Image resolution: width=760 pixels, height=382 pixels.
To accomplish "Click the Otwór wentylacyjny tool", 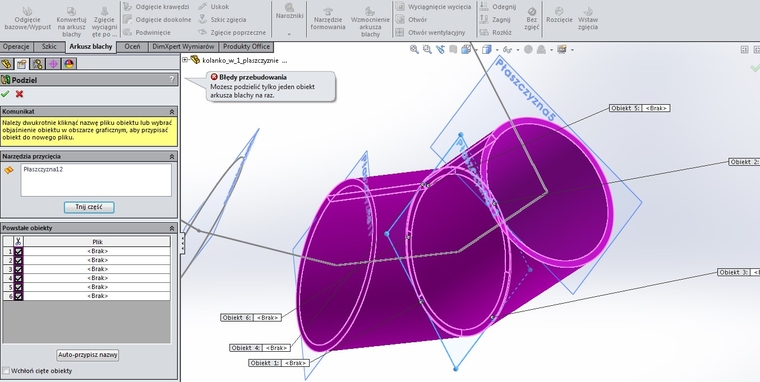I will pos(430,32).
